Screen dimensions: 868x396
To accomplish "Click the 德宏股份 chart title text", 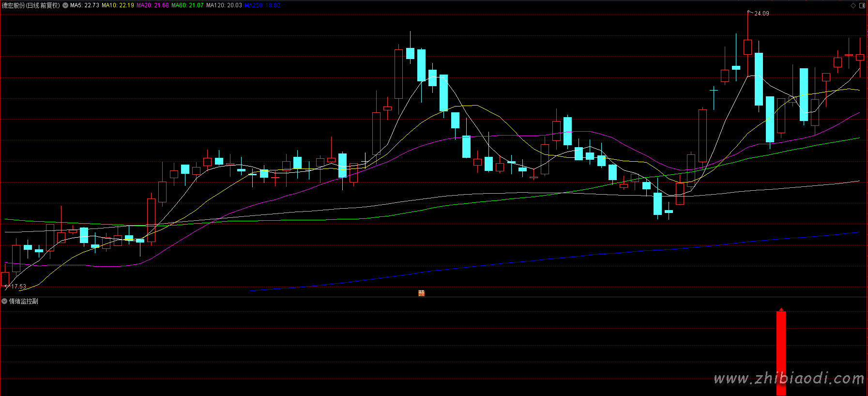I will pyautogui.click(x=30, y=5).
